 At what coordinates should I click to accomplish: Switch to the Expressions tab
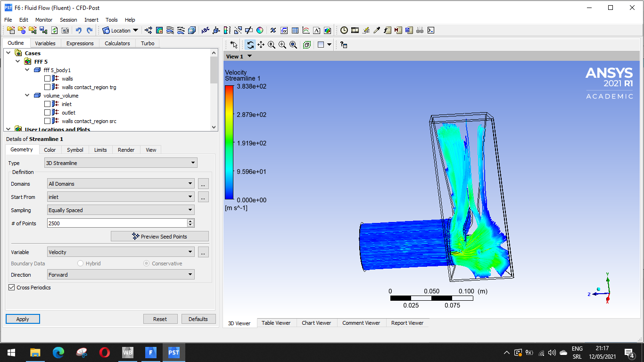(x=80, y=43)
